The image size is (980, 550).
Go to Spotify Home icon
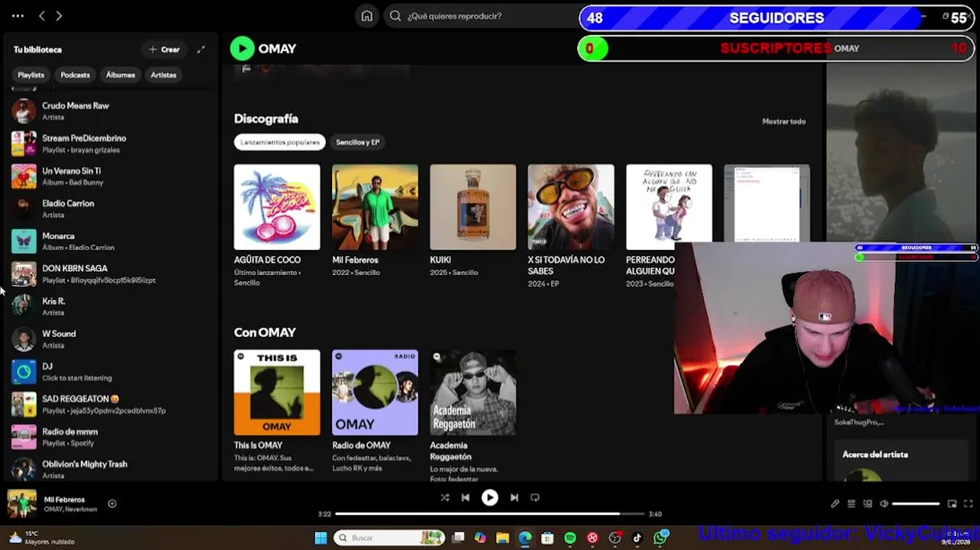coord(367,15)
